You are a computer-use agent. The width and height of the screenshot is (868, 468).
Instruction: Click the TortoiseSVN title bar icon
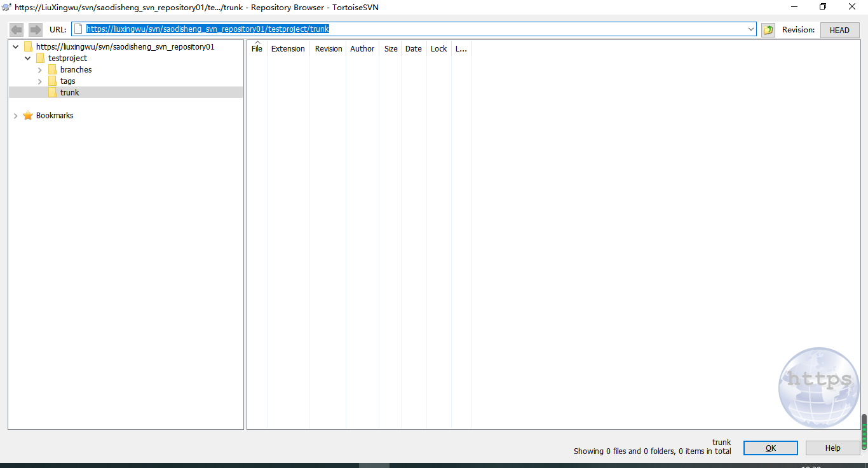click(6, 7)
